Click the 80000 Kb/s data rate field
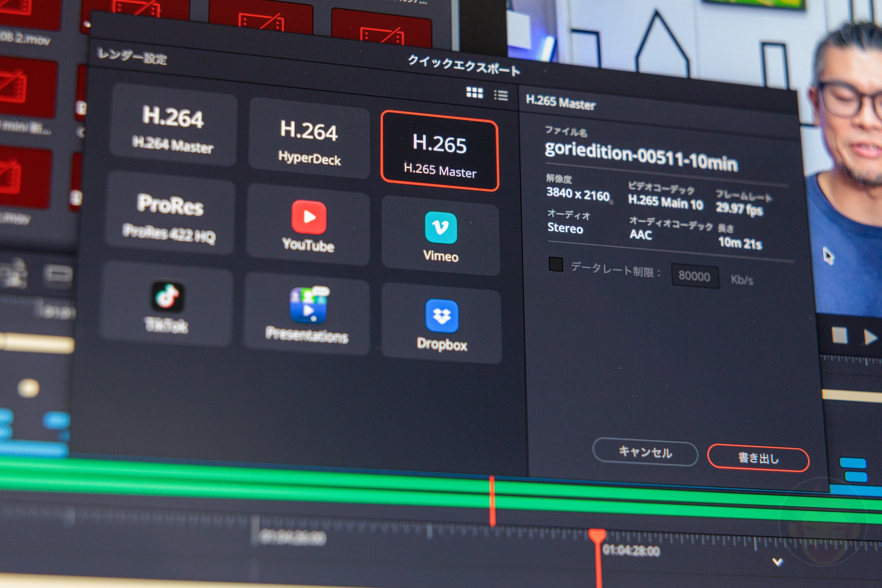The width and height of the screenshot is (882, 588). pyautogui.click(x=695, y=276)
